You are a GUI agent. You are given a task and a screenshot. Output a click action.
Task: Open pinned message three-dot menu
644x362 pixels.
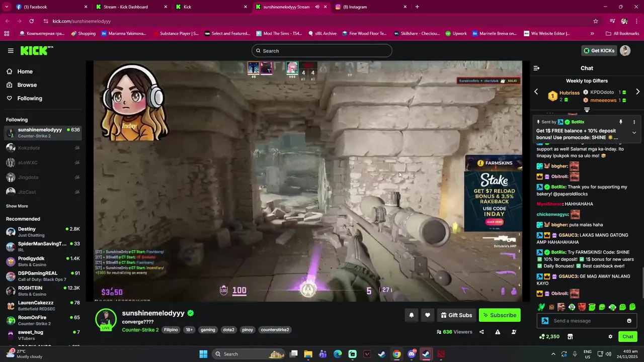634,122
